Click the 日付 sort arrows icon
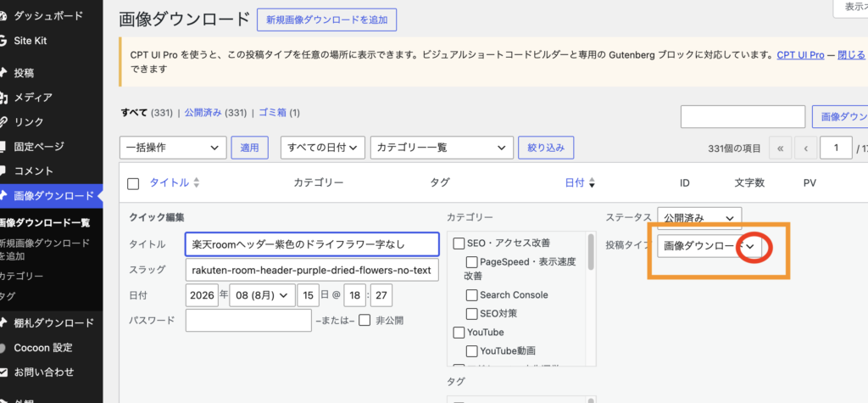The height and width of the screenshot is (403, 868). (592, 183)
